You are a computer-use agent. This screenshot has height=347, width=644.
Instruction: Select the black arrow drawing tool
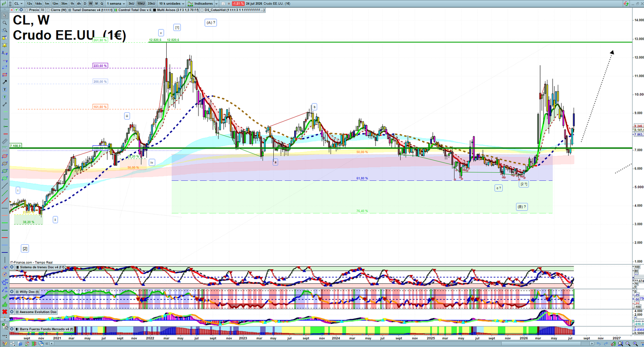click(5, 82)
